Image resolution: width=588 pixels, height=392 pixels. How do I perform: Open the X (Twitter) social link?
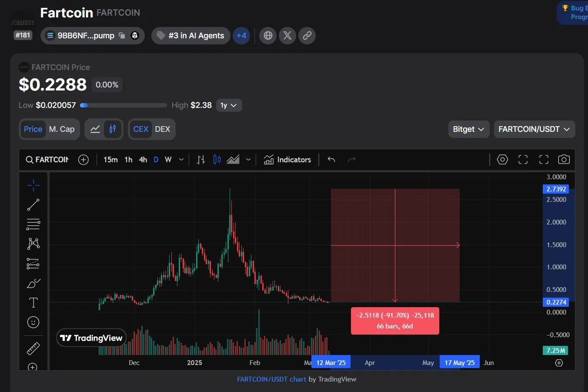(287, 36)
